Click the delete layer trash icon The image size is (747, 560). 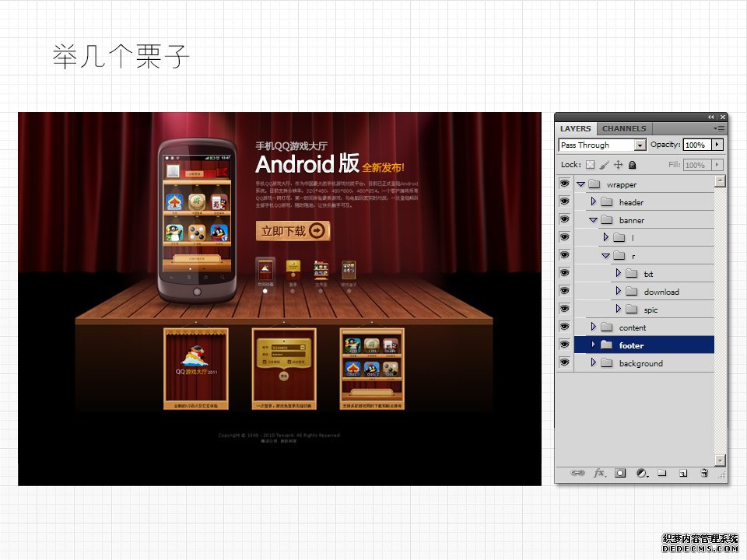(704, 473)
